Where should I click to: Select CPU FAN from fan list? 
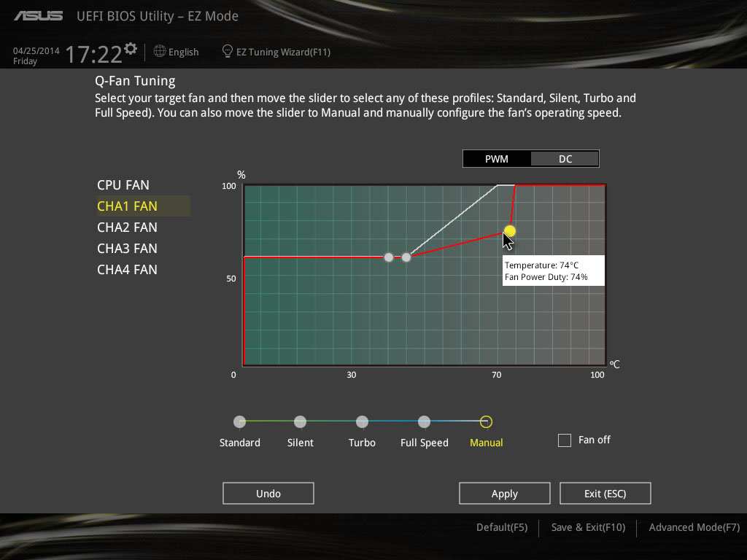tap(123, 185)
